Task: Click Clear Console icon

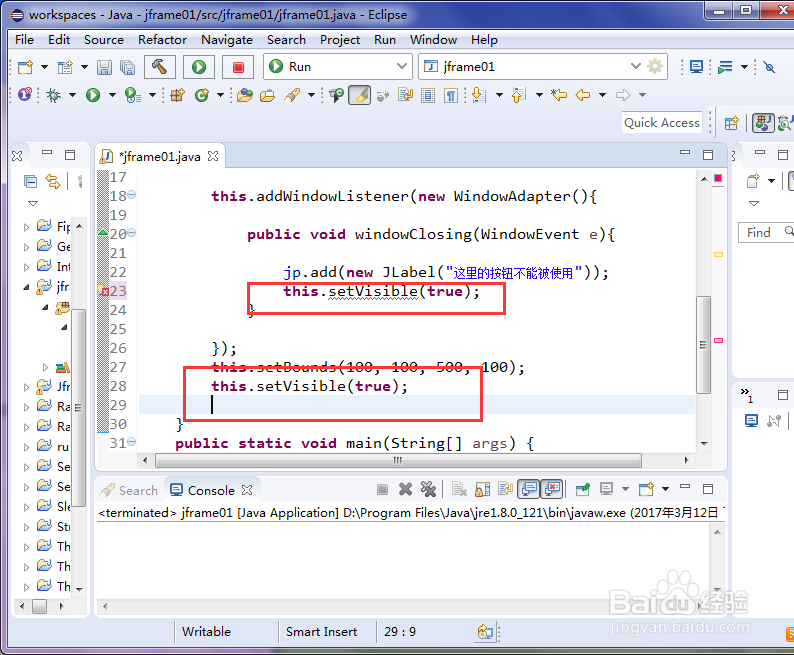Action: click(459, 489)
